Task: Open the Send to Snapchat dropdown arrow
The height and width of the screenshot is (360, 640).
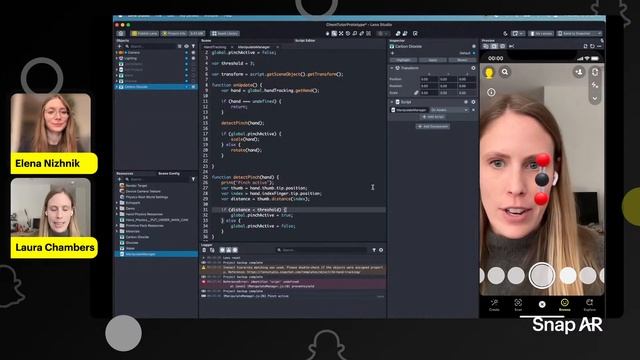Action: (599, 33)
